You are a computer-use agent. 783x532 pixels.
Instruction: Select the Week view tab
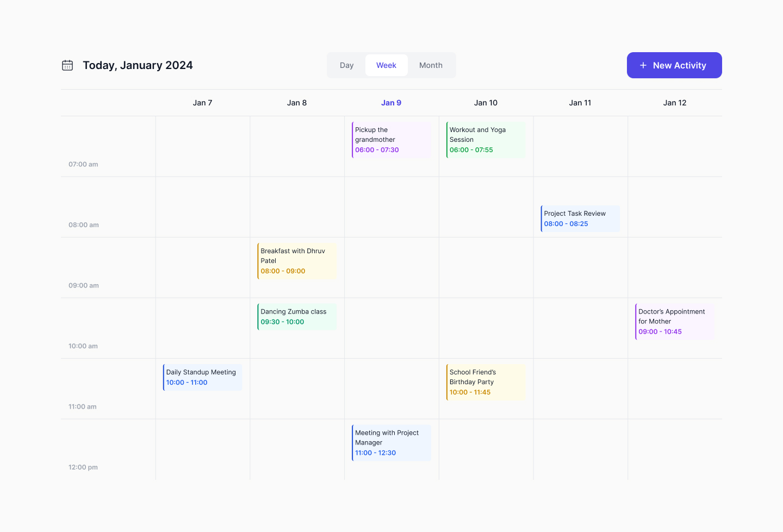[x=386, y=65]
